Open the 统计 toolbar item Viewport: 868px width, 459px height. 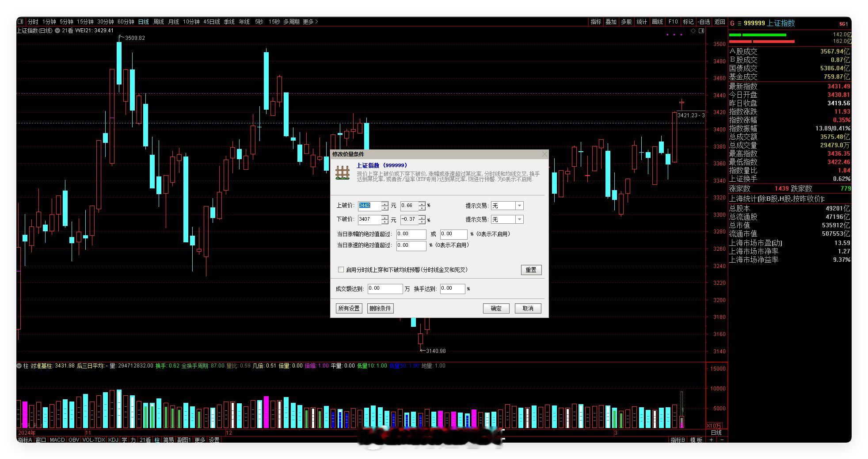pyautogui.click(x=642, y=22)
